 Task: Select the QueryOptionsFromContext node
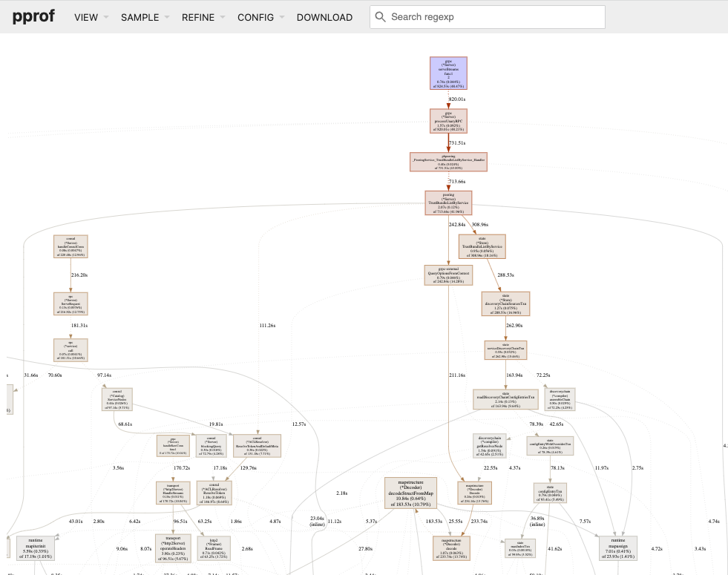click(x=448, y=275)
